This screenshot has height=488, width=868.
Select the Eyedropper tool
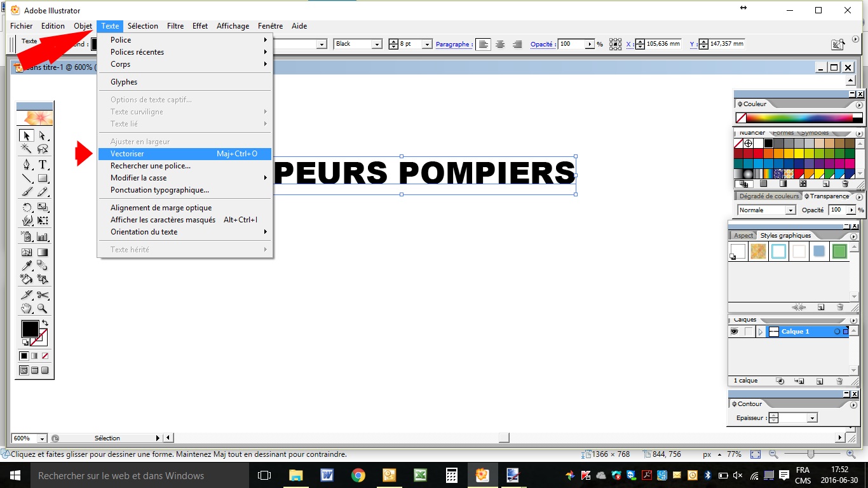click(27, 266)
